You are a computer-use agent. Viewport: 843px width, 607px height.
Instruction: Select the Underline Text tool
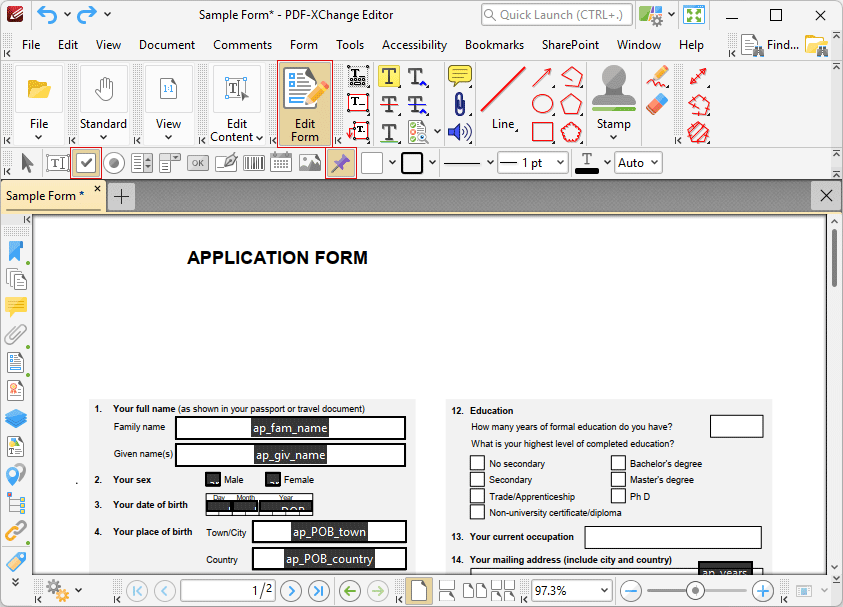coord(389,132)
